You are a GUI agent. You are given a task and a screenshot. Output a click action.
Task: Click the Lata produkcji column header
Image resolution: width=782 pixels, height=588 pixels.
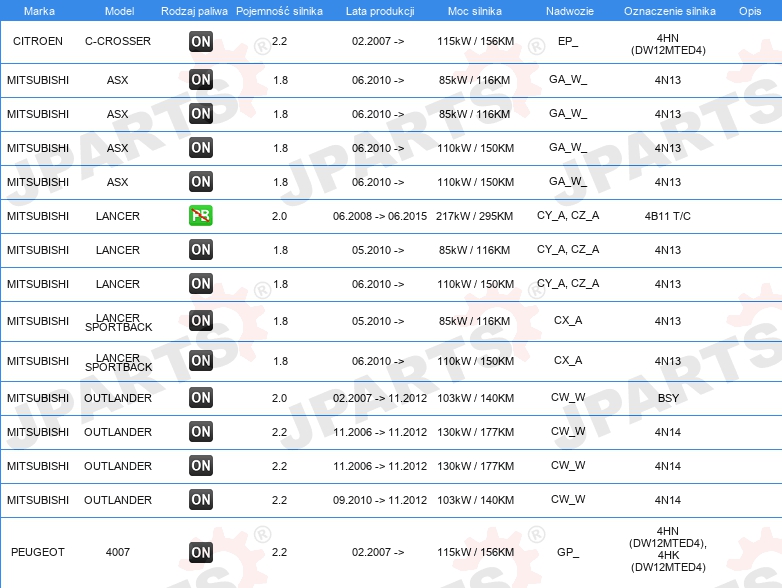coord(380,11)
